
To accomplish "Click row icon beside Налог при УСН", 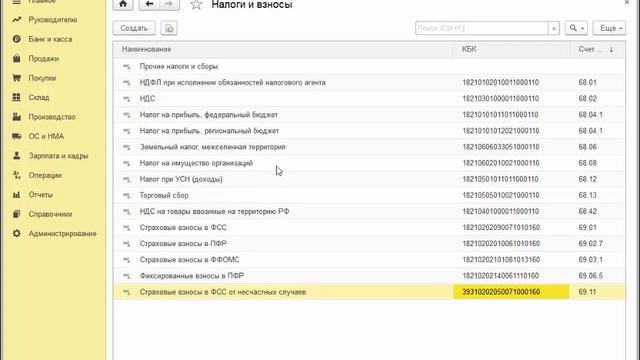I will [x=127, y=179].
